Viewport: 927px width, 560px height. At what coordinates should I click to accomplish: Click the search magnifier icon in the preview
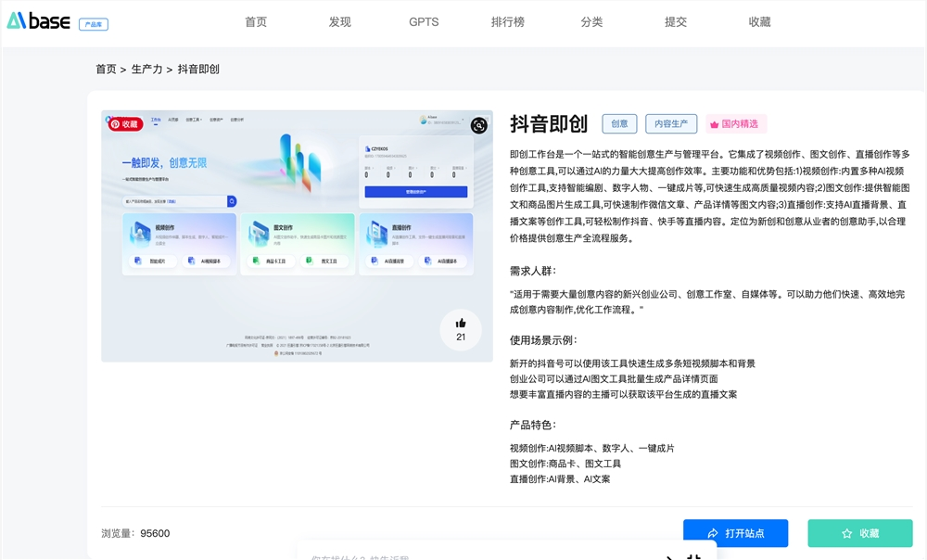pyautogui.click(x=232, y=200)
